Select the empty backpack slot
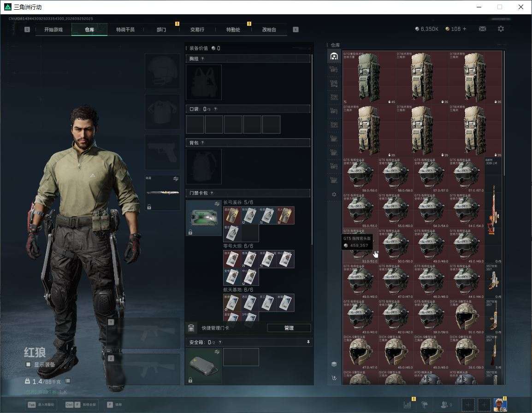 (x=204, y=166)
